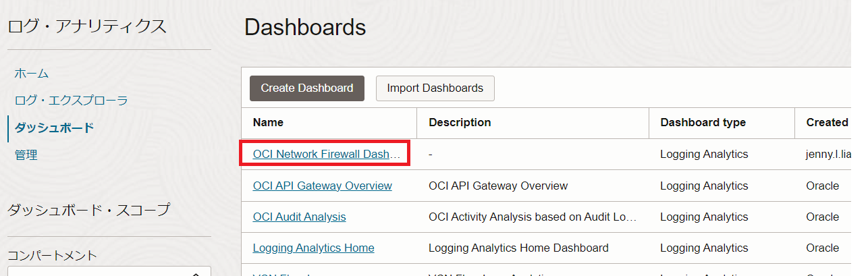Viewport: 868px width, 276px height.
Task: Click the OCI Activity Analysis description cell
Action: pyautogui.click(x=532, y=217)
